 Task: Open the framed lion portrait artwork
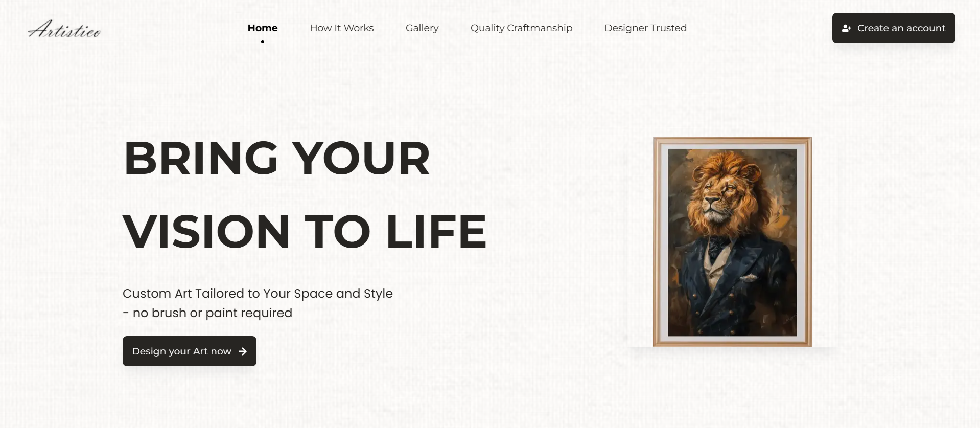732,242
